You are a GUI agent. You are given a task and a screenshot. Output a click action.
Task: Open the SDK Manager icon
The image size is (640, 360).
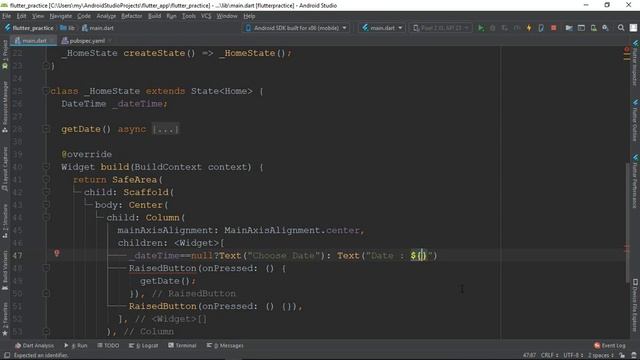point(606,28)
